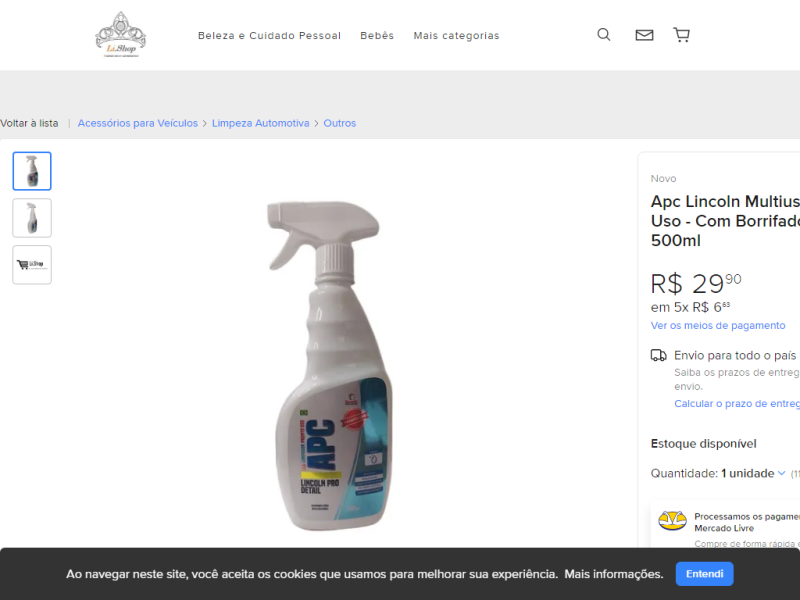Click the Outros breadcrumb link
Image resolution: width=800 pixels, height=600 pixels.
[x=340, y=123]
